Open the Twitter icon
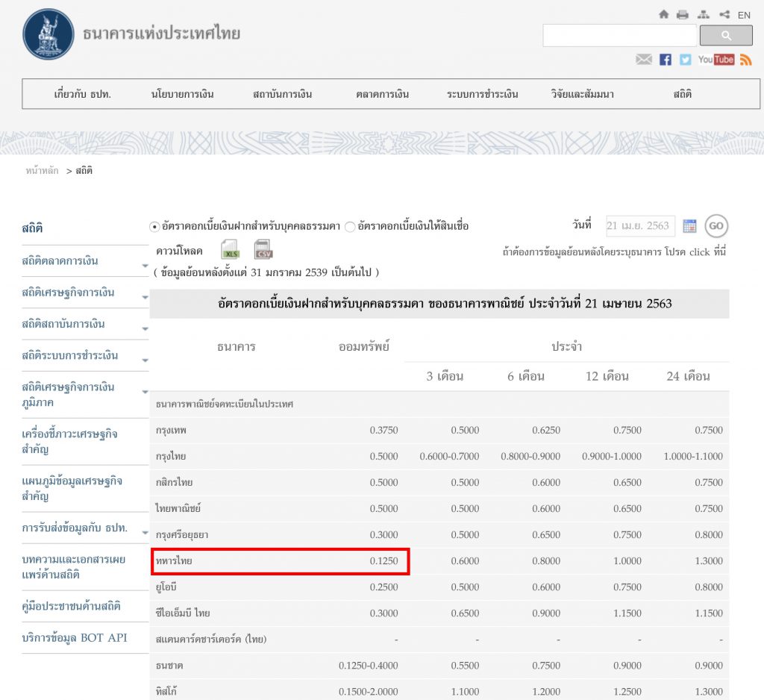 [x=685, y=60]
